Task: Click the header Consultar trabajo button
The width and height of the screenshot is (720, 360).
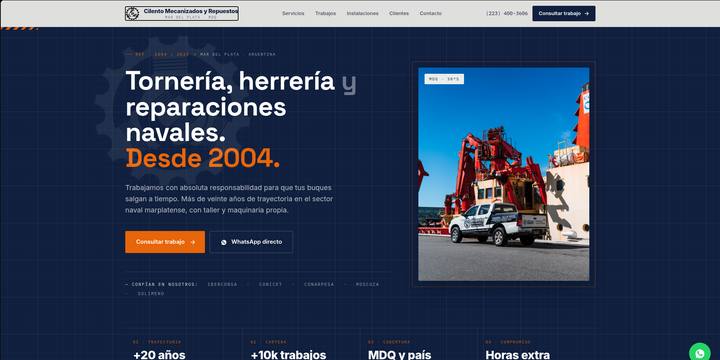Action: pyautogui.click(x=564, y=13)
